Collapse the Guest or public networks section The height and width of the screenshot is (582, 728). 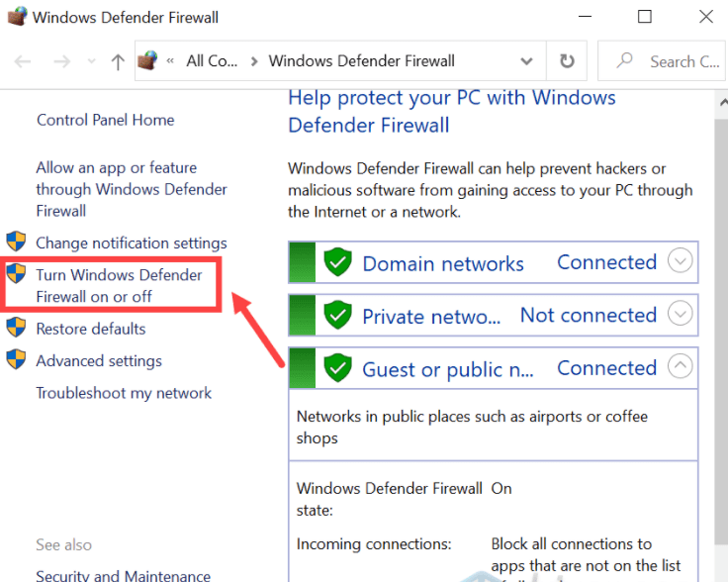(x=680, y=367)
